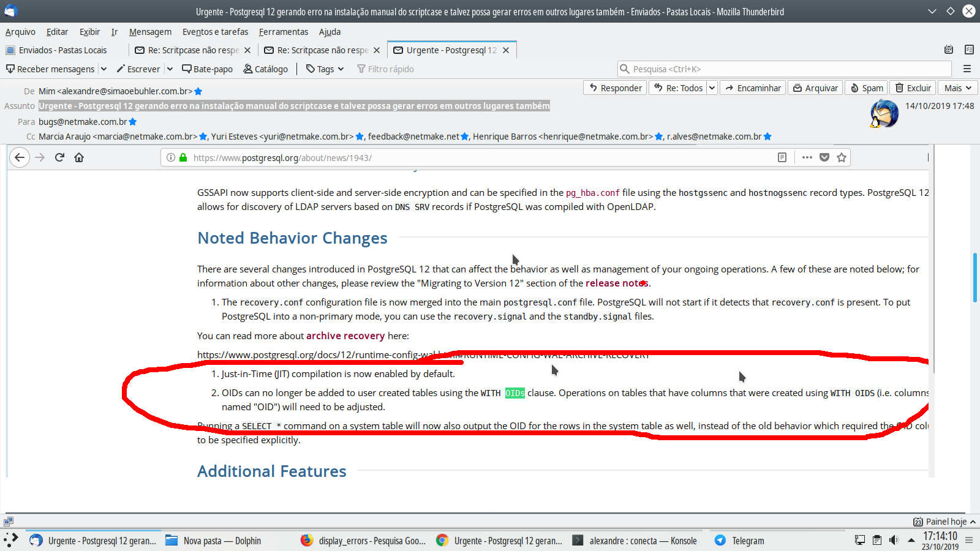Switch to Enviados - Pastas Locais tab
This screenshot has height=551, width=980.
64,50
